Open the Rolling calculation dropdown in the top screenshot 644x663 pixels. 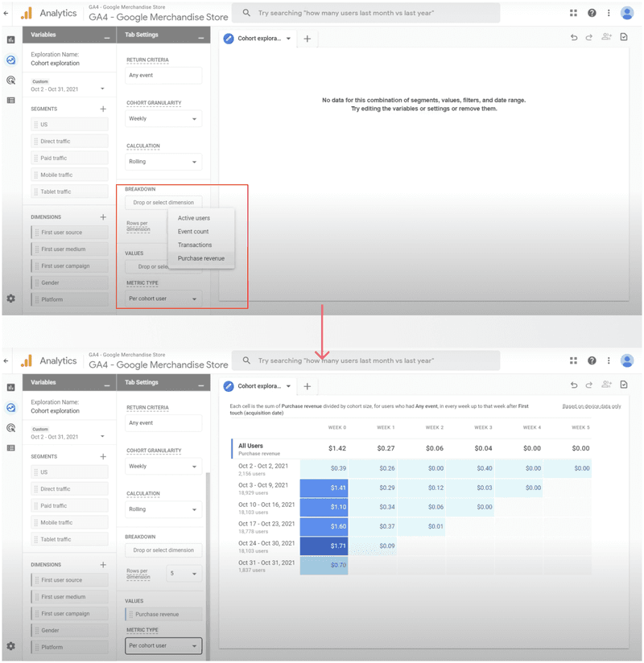tap(163, 162)
